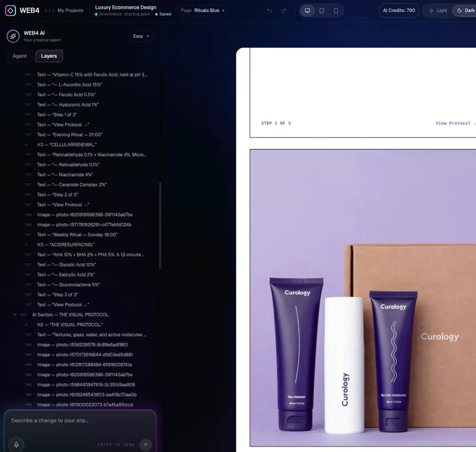Select Image layer photo-1571781926291-c477ebfd024b
The height and width of the screenshot is (452, 476).
(x=84, y=225)
